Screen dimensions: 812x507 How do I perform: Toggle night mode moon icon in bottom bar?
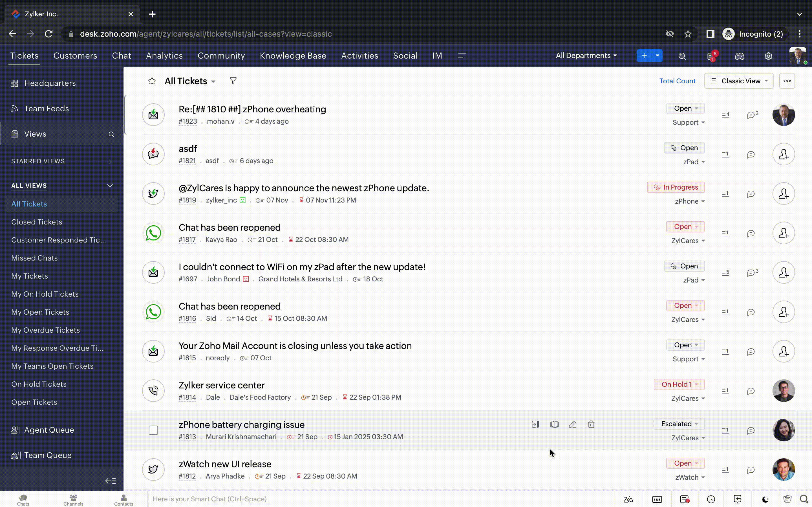tap(765, 499)
